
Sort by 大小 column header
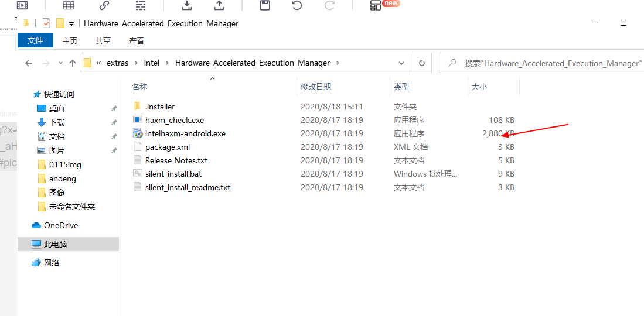click(479, 87)
